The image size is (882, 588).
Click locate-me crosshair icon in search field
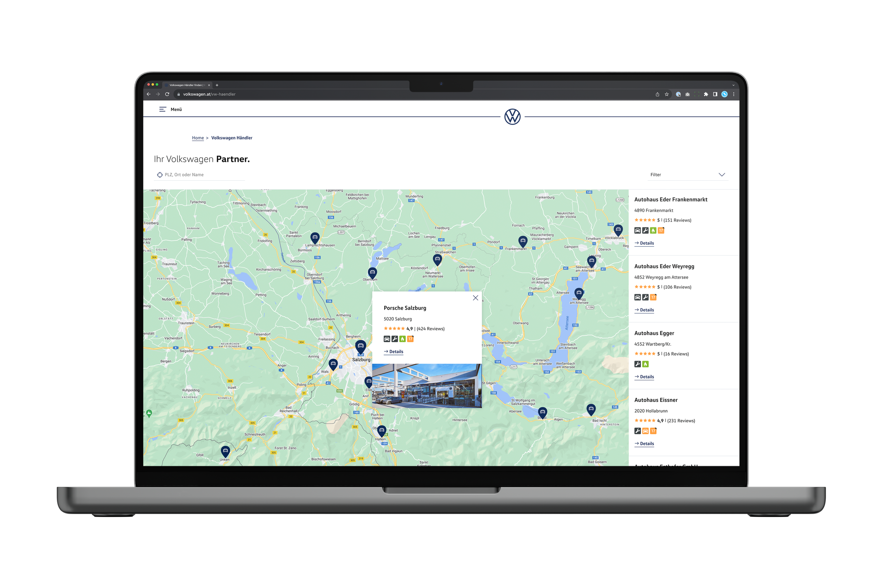click(x=160, y=175)
